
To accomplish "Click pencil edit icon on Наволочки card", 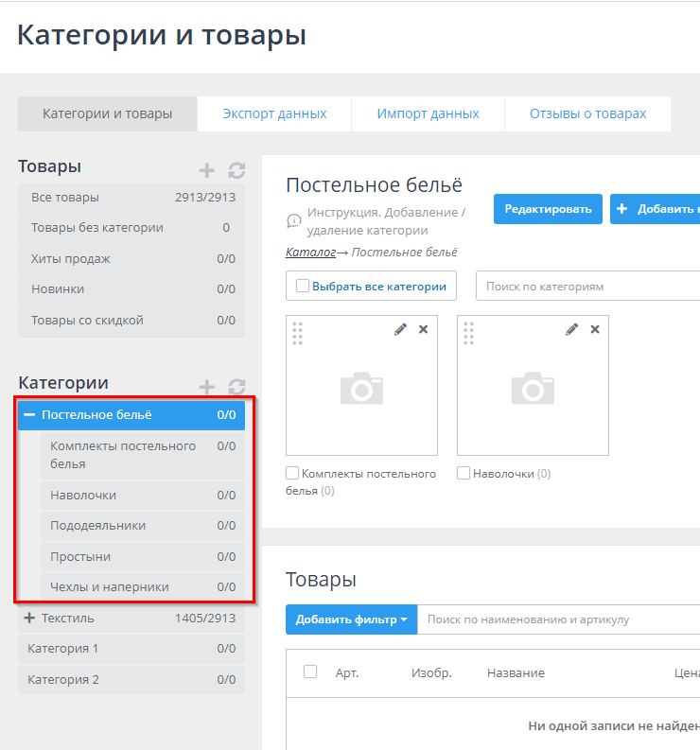I will (x=571, y=329).
